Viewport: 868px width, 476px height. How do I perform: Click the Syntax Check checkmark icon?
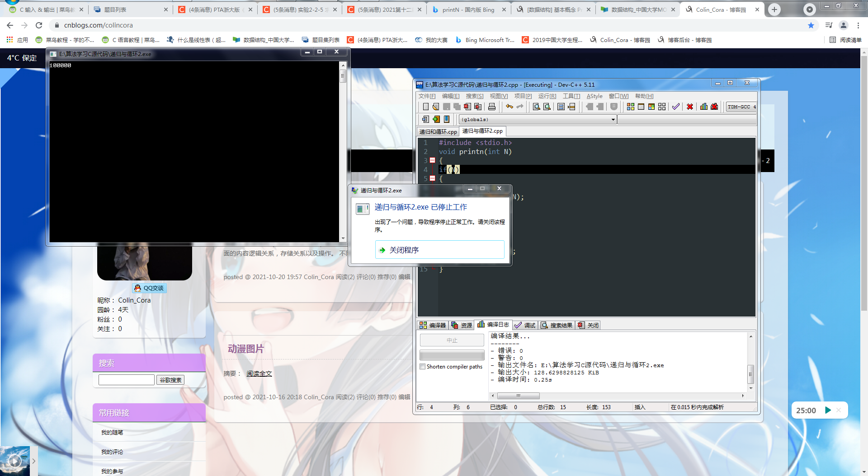(x=676, y=107)
